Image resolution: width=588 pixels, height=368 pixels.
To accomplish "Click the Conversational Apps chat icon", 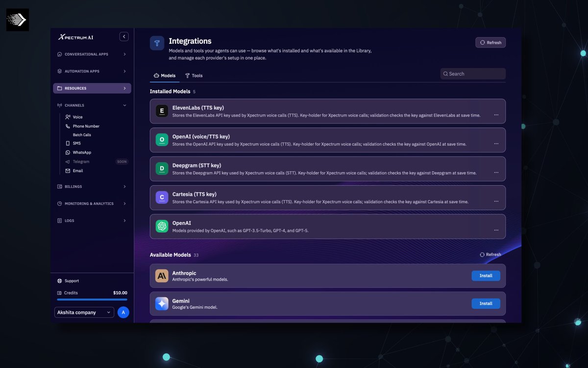I will point(60,54).
